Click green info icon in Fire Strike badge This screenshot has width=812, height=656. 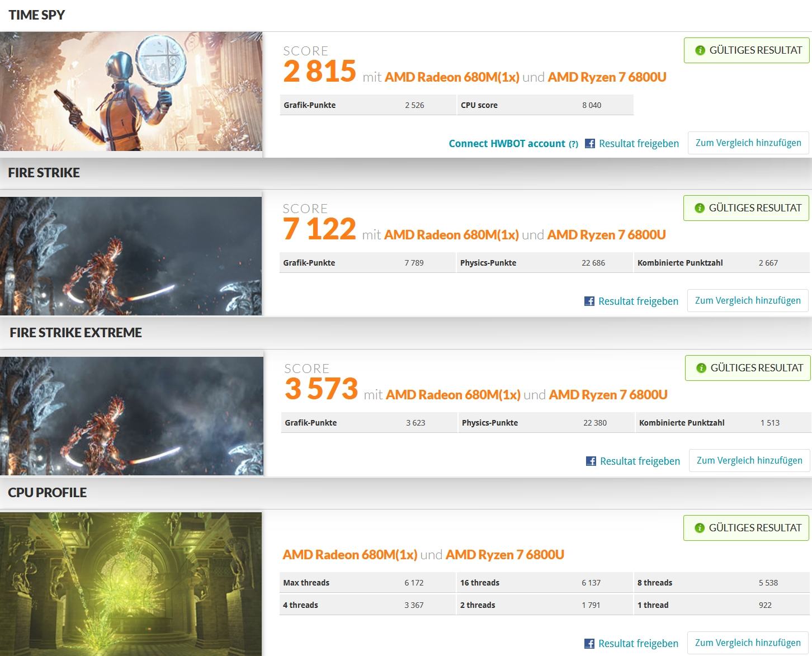[699, 208]
